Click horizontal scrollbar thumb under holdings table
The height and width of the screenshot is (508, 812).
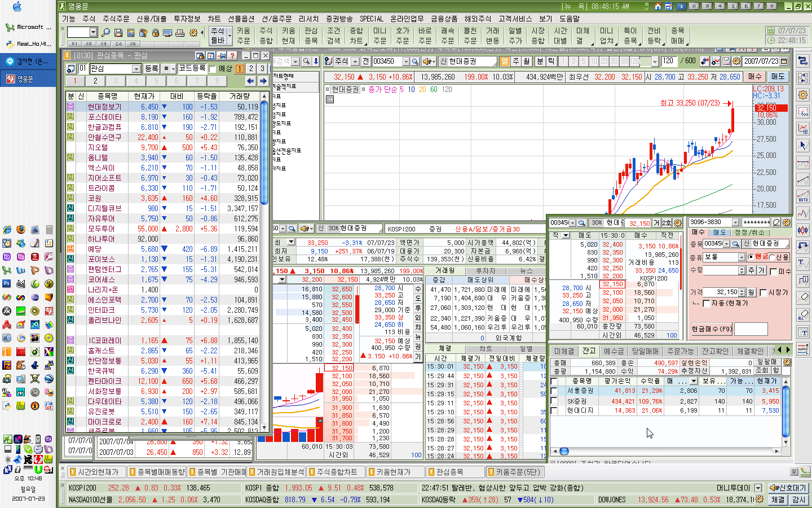pos(564,451)
